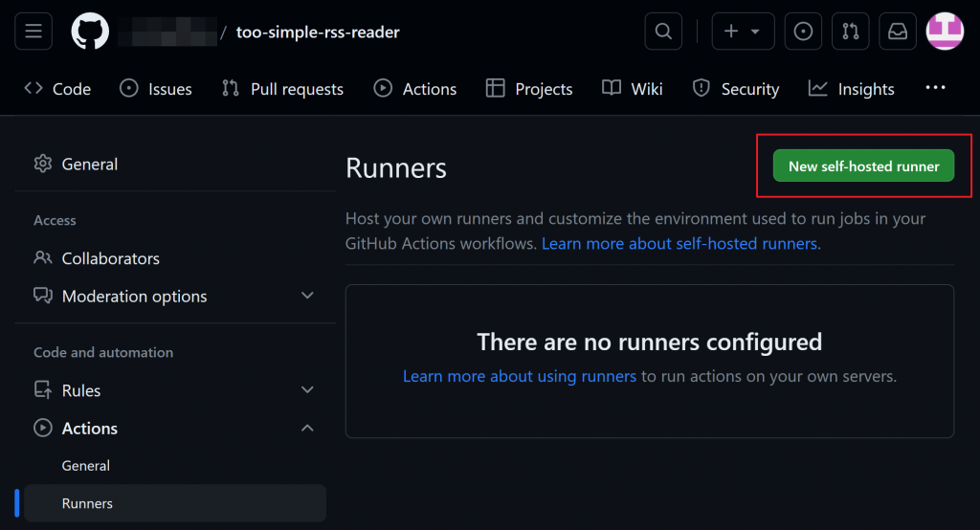Image resolution: width=980 pixels, height=530 pixels.
Task: Click the 'Access' section label
Action: click(x=55, y=220)
